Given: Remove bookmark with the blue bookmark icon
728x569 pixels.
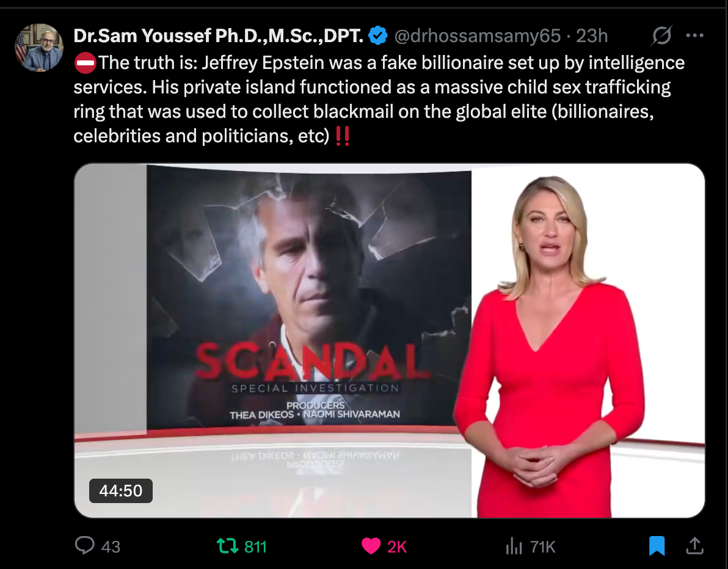Looking at the screenshot, I should click(657, 546).
